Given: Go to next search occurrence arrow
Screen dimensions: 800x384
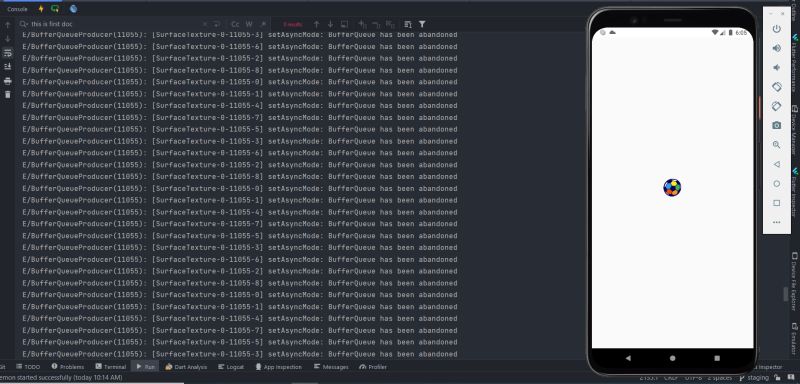Looking at the screenshot, I should (331, 24).
